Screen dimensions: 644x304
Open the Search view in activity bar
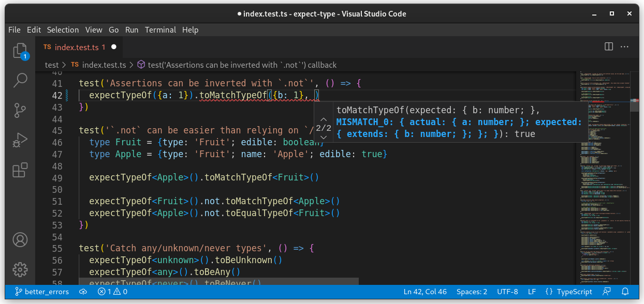click(x=20, y=80)
